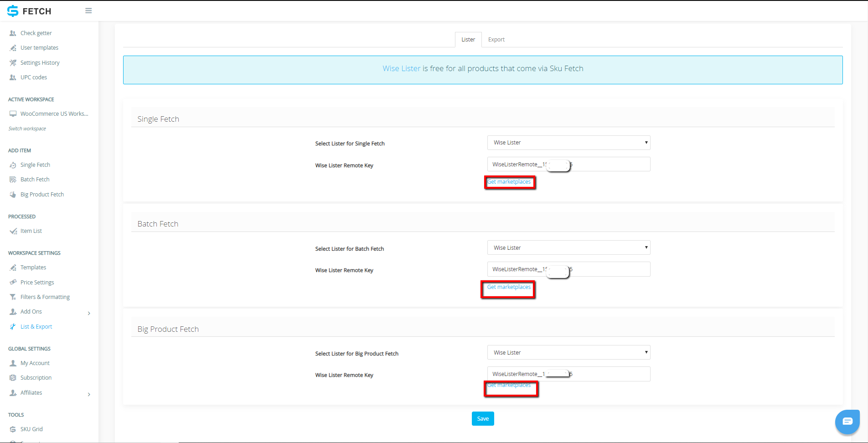Open Item List sidebar entry
Image resolution: width=868 pixels, height=443 pixels.
[x=31, y=231]
